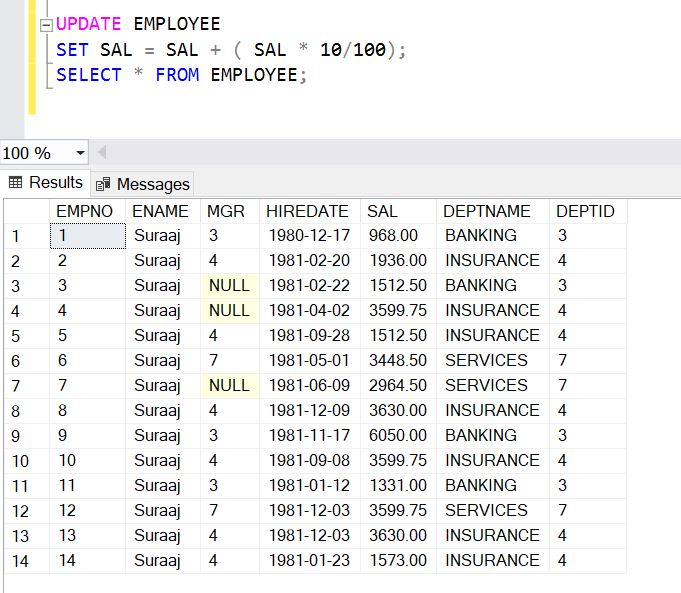Click the UPDATE keyword in the query
Viewport: 681px width, 593px height.
click(89, 24)
